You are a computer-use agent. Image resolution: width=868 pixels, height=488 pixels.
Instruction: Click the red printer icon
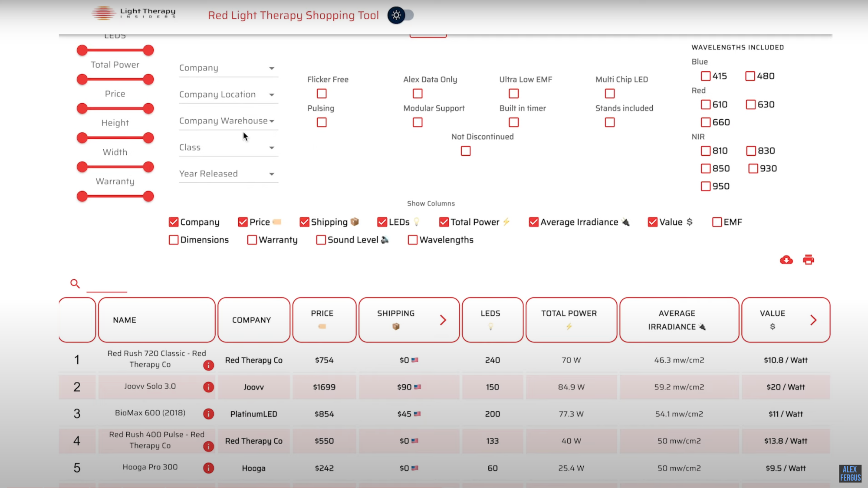[808, 260]
